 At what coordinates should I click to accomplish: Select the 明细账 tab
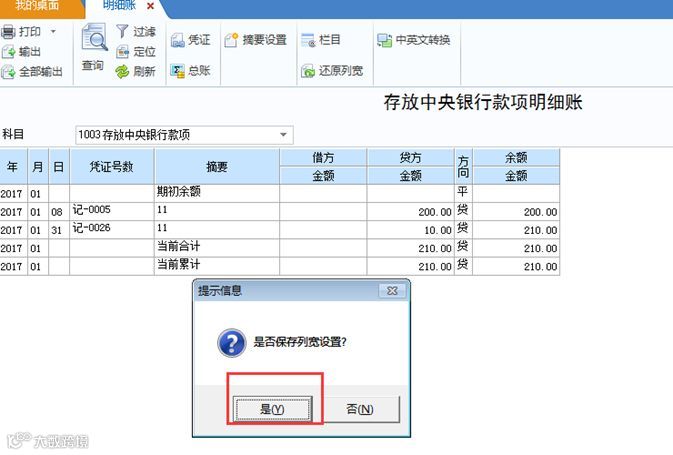coord(119,6)
